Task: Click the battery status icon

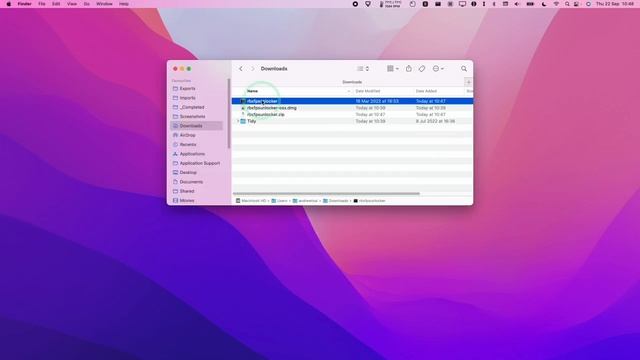Action: [530, 4]
